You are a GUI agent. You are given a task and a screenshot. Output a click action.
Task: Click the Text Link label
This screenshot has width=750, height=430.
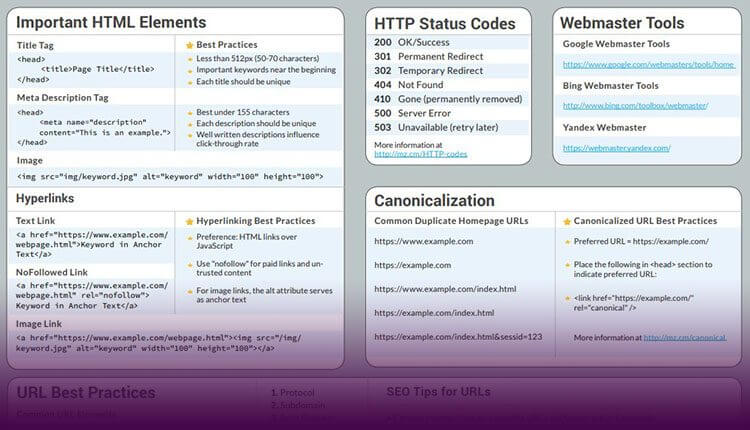[35, 221]
